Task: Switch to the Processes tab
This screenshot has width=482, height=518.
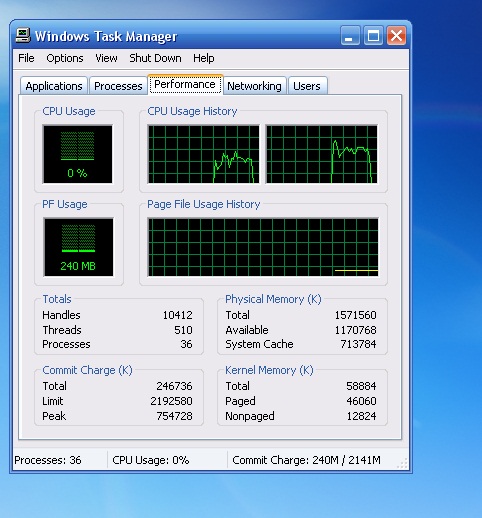Action: (118, 86)
